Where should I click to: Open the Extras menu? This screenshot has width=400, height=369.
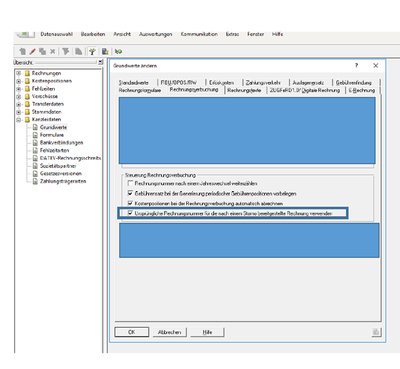(232, 34)
